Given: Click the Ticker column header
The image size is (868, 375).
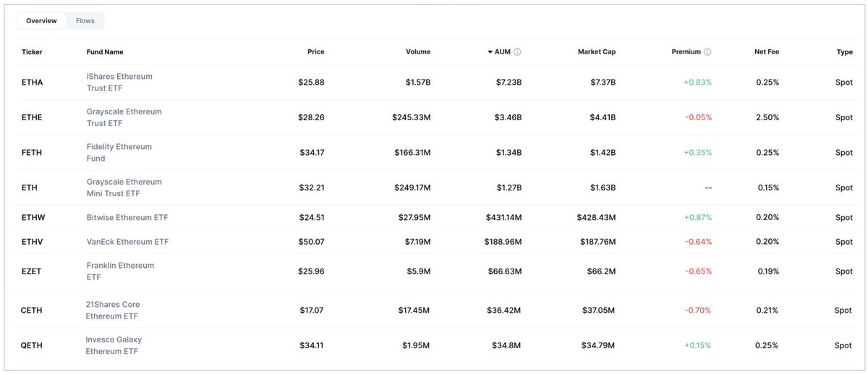Looking at the screenshot, I should pyautogui.click(x=32, y=52).
